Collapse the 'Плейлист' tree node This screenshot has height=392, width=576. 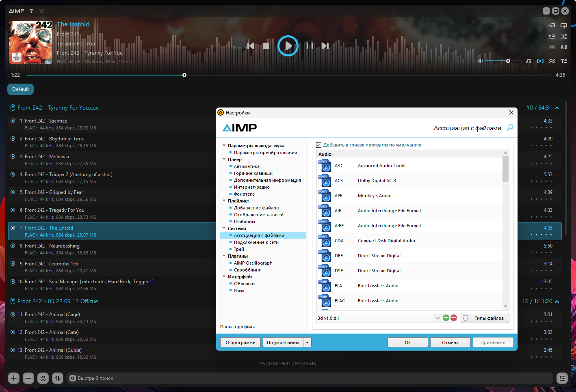(x=224, y=200)
